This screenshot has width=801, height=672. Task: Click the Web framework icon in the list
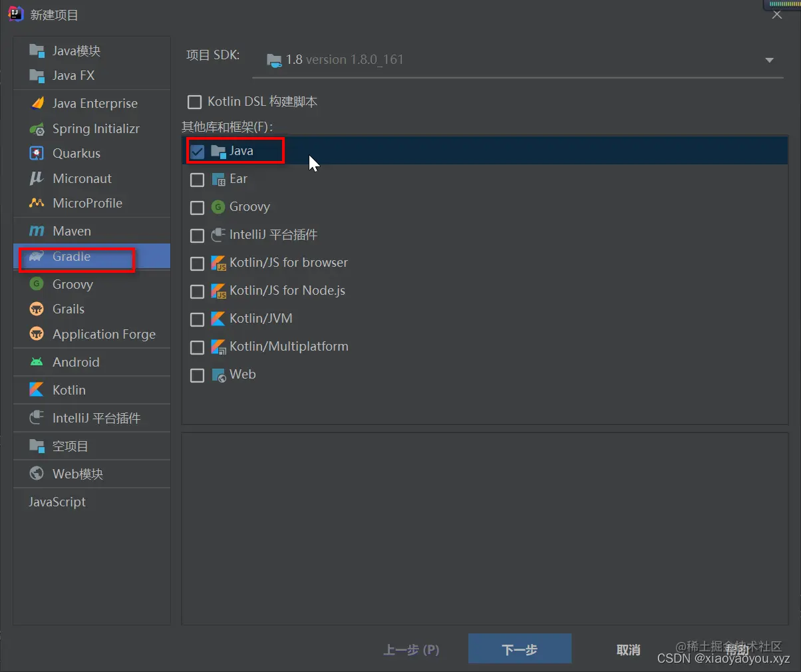[218, 375]
